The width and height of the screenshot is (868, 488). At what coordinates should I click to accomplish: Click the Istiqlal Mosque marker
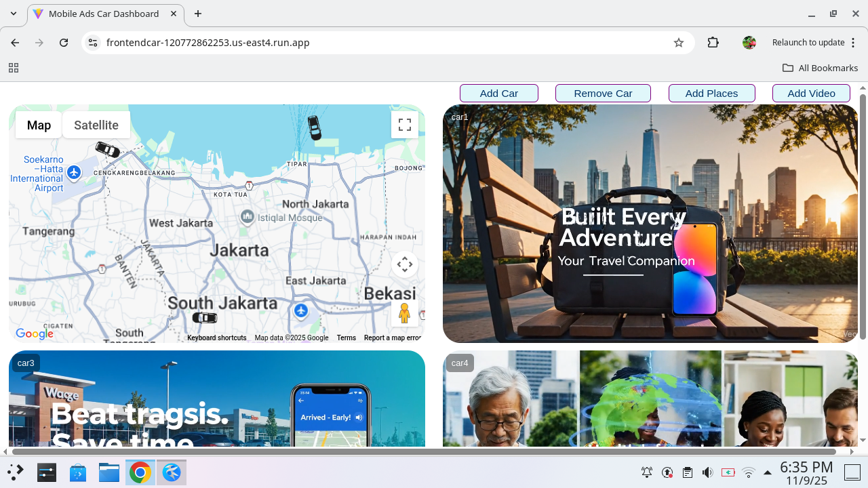coord(248,217)
